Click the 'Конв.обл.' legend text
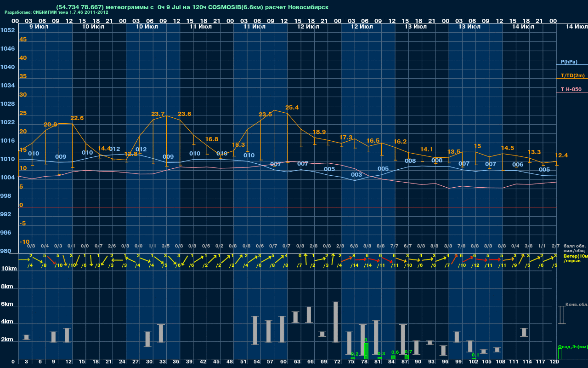 pyautogui.click(x=577, y=305)
